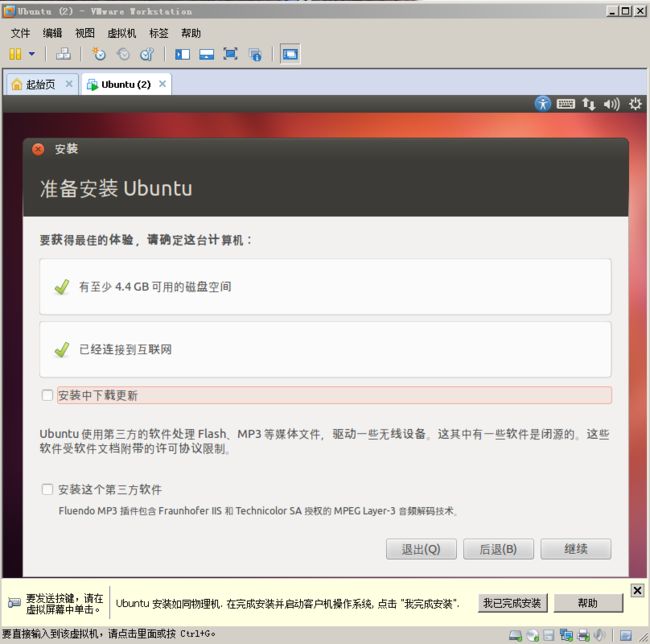Close the 安装 installer window
The height and width of the screenshot is (644, 650).
[x=38, y=149]
